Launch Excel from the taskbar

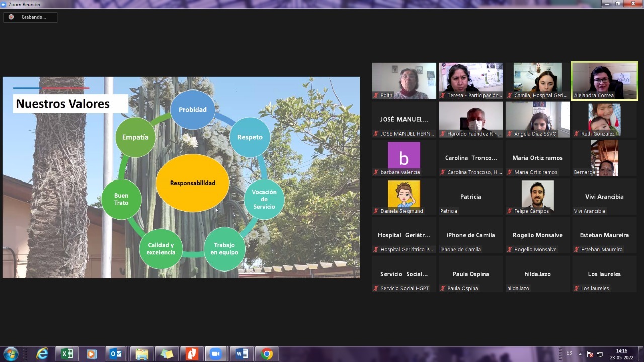pos(67,354)
